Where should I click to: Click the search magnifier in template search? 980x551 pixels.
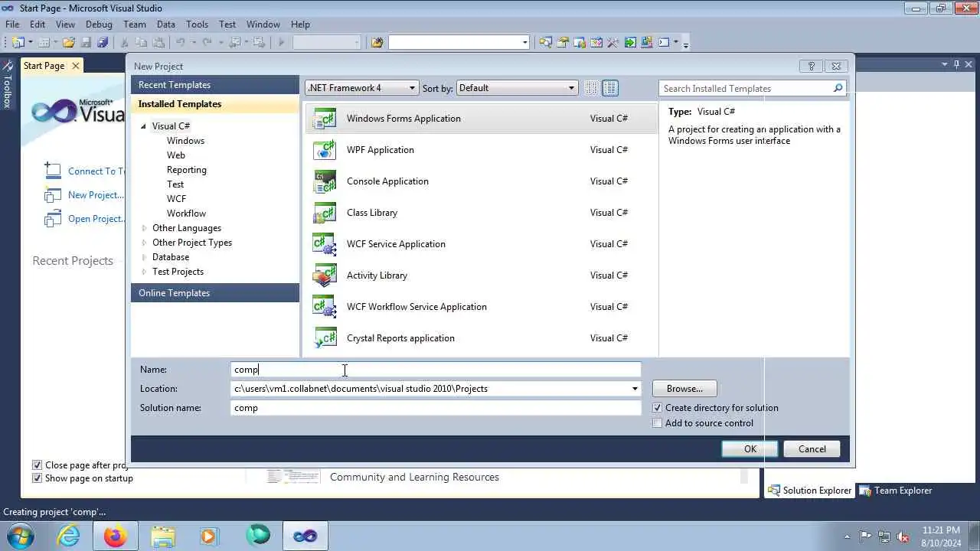tap(838, 89)
